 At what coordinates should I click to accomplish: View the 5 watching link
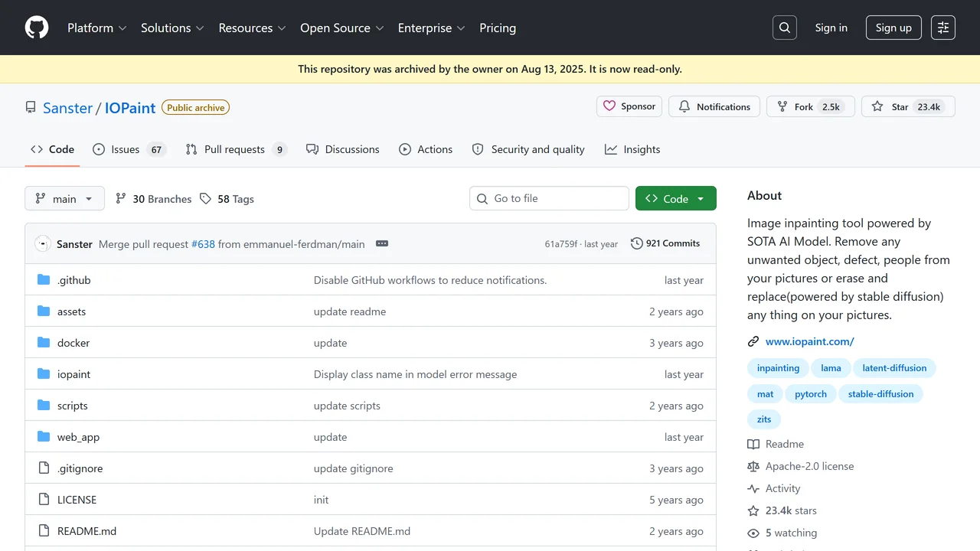tap(782, 533)
